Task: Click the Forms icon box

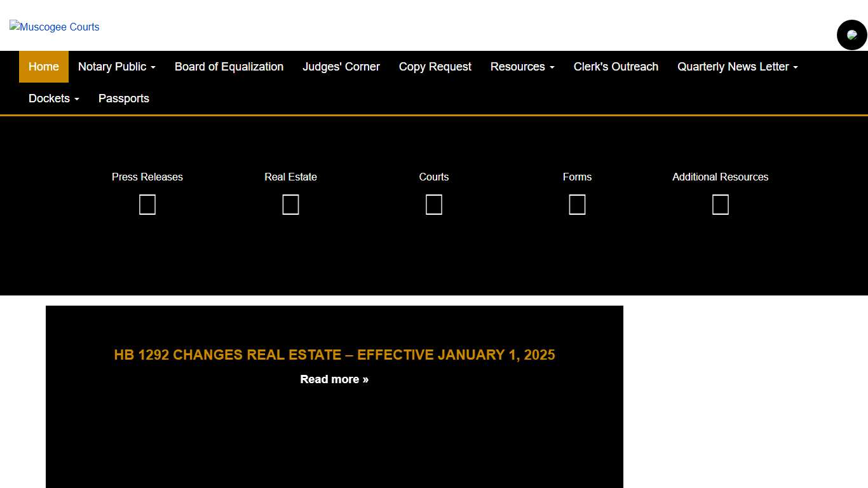Action: 577,205
